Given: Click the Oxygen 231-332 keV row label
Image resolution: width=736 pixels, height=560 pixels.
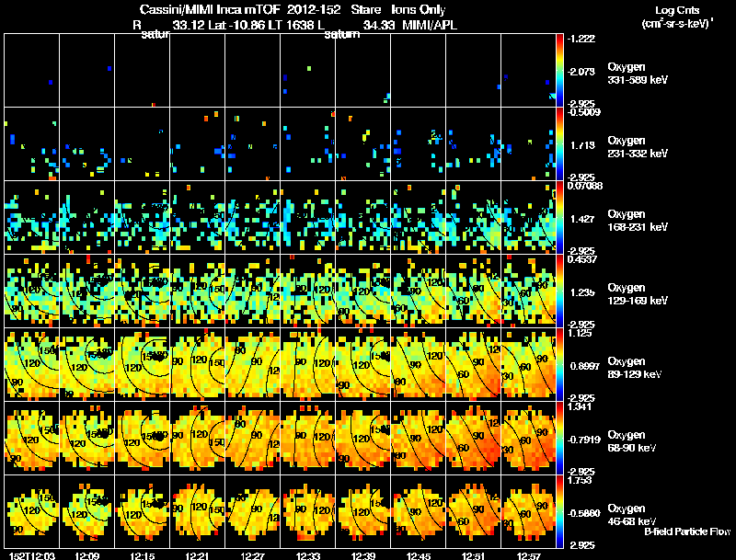Looking at the screenshot, I should 638,147.
